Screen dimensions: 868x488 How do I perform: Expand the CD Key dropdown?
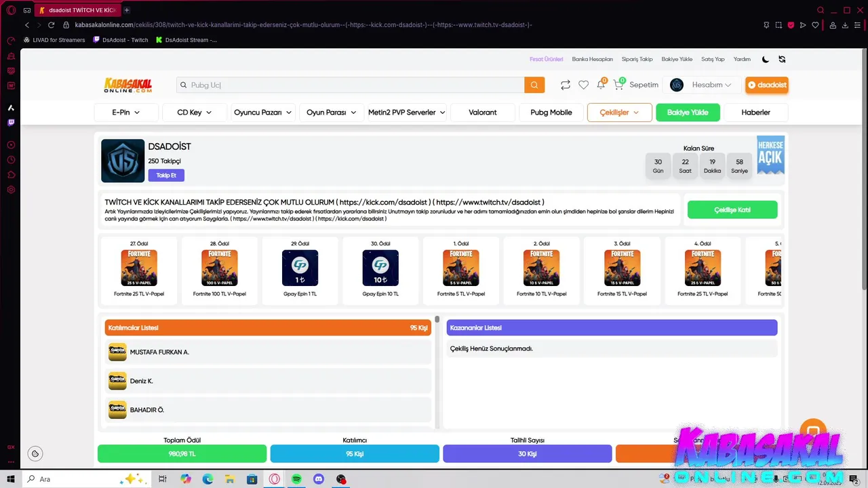coord(195,113)
